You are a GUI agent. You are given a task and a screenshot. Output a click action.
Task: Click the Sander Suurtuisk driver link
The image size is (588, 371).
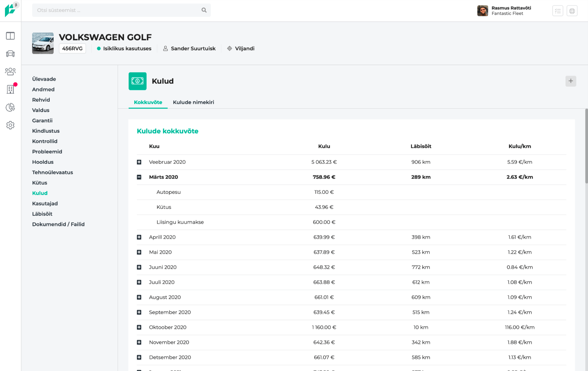pos(193,48)
